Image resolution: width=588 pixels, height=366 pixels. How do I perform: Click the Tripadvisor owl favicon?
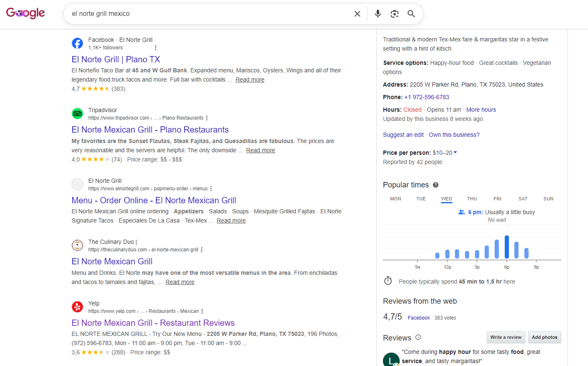pos(77,113)
